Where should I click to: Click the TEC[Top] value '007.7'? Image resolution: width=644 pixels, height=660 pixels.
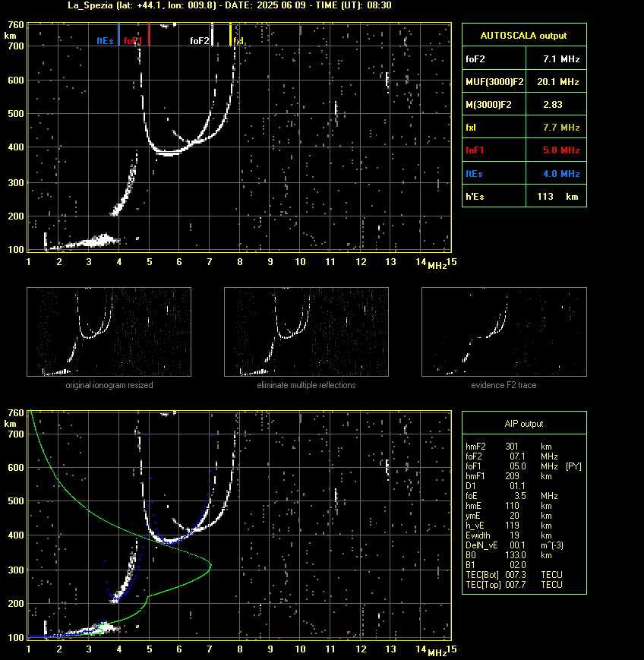tap(516, 585)
